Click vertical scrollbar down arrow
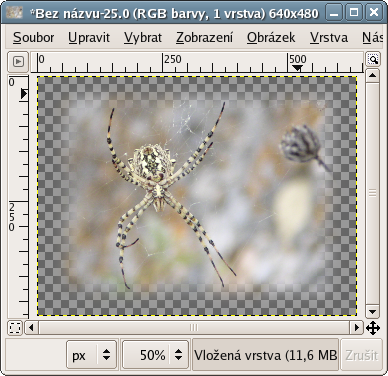Screen dimensions: 388x376 (372, 312)
